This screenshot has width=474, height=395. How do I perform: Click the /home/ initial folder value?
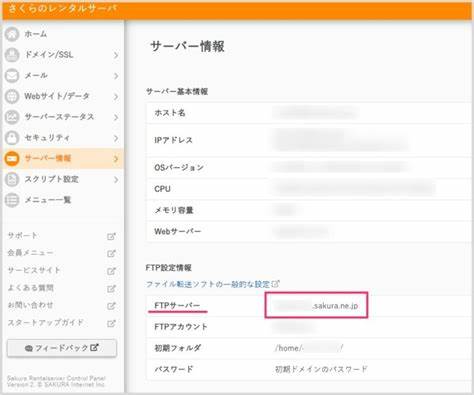tap(309, 348)
